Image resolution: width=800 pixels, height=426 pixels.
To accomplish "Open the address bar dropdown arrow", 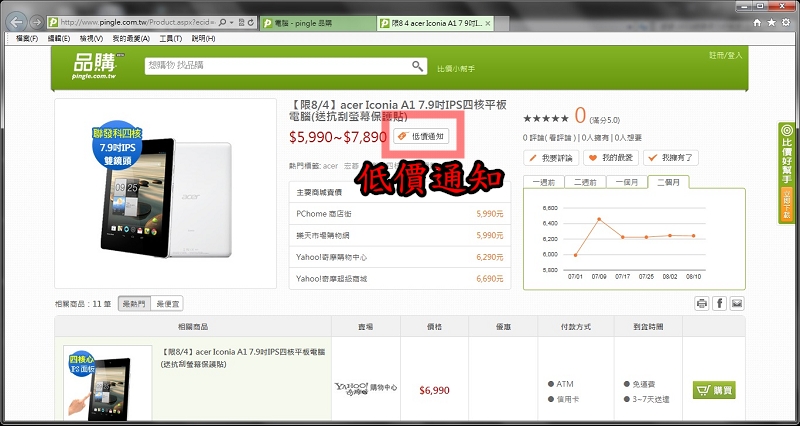I will pyautogui.click(x=232, y=22).
